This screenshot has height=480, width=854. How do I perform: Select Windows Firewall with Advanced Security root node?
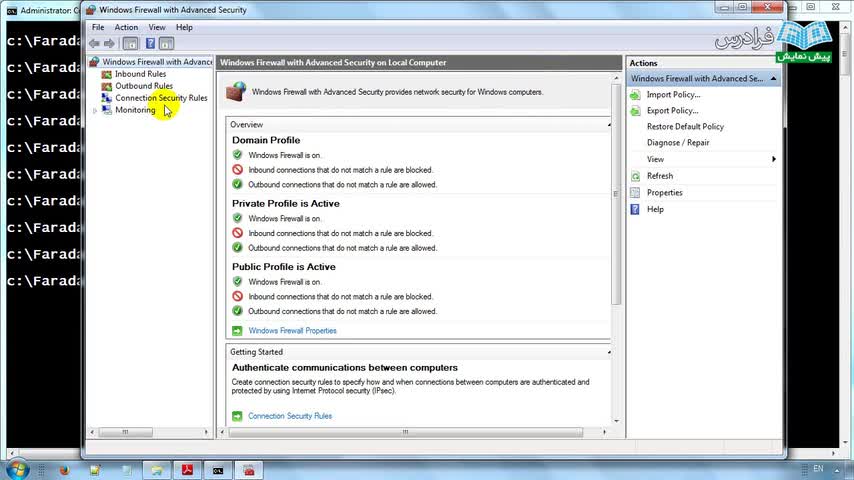[x=157, y=62]
